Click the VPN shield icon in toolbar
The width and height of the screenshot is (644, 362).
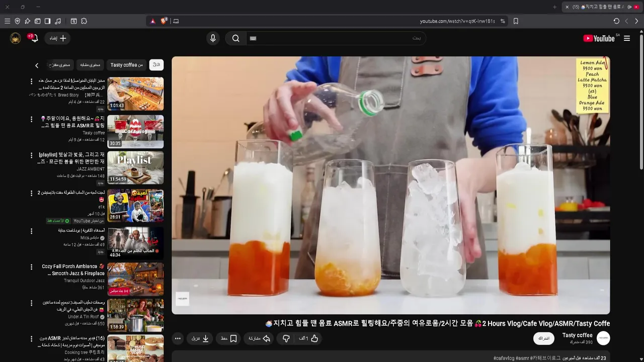pyautogui.click(x=17, y=21)
